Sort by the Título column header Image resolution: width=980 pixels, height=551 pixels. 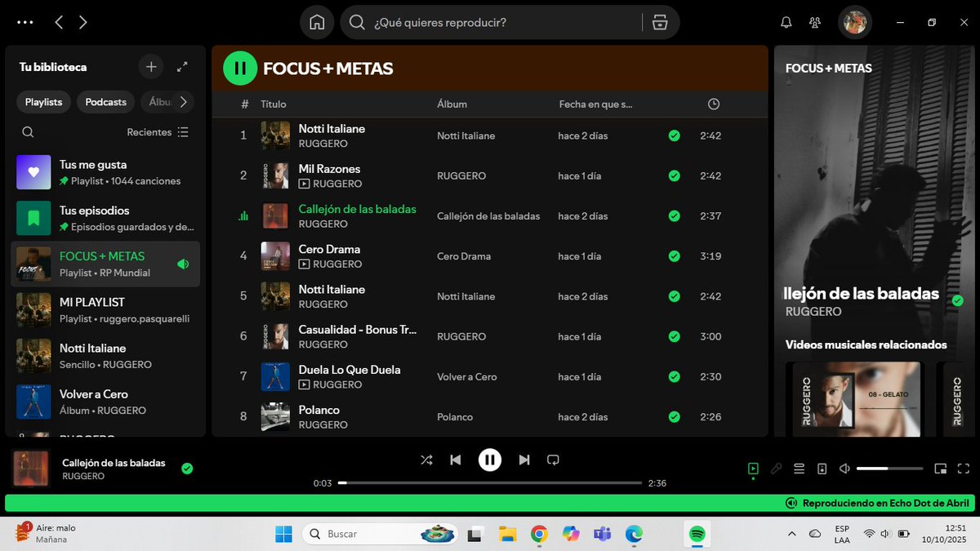coord(274,104)
